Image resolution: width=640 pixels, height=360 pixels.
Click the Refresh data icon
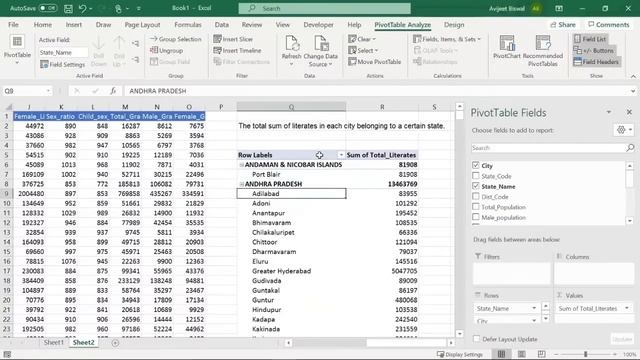(291, 50)
